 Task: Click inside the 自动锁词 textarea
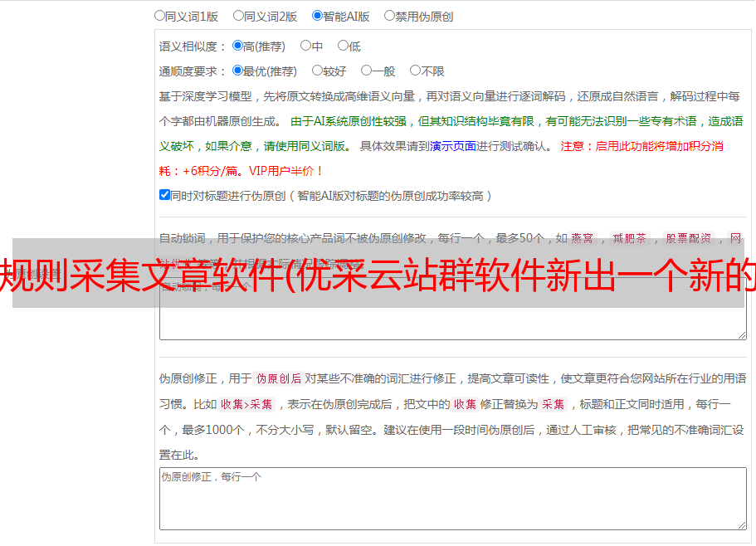point(453,309)
